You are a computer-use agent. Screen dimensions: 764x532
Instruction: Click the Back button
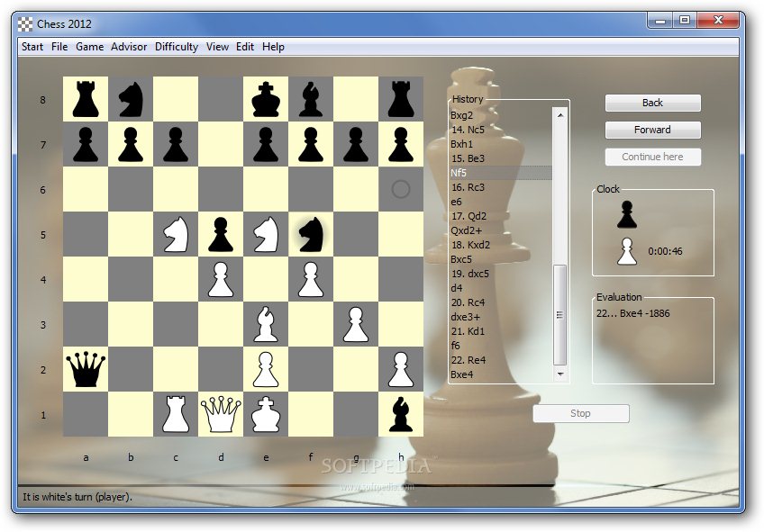(x=652, y=103)
